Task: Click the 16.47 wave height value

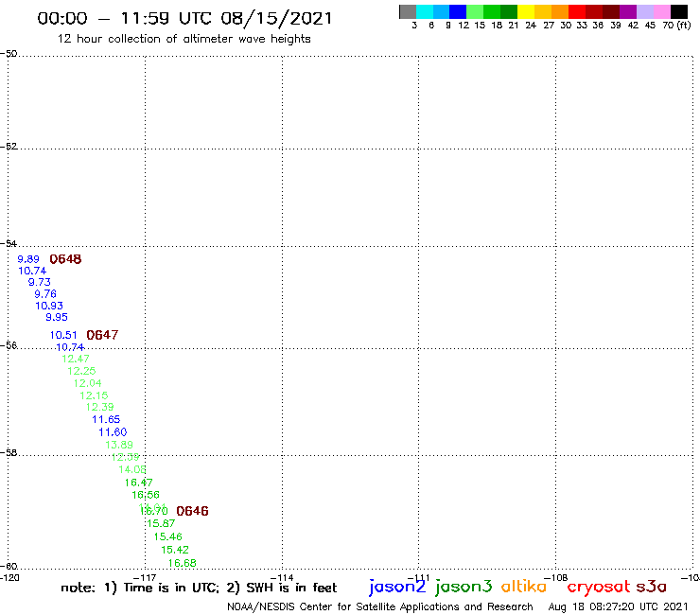Action: pos(138,483)
